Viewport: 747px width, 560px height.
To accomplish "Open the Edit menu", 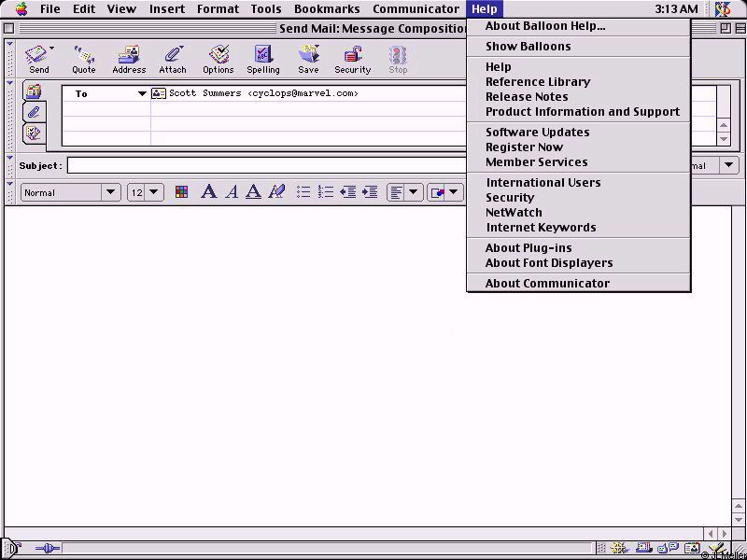I will click(x=84, y=9).
